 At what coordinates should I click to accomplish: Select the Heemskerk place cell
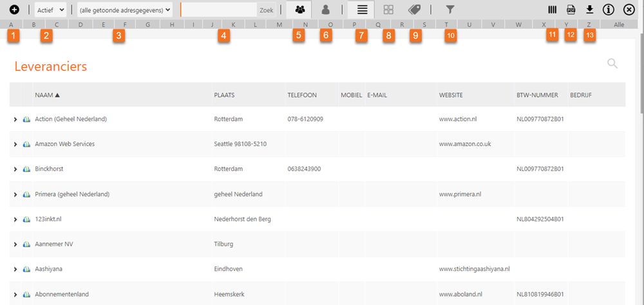tap(229, 294)
